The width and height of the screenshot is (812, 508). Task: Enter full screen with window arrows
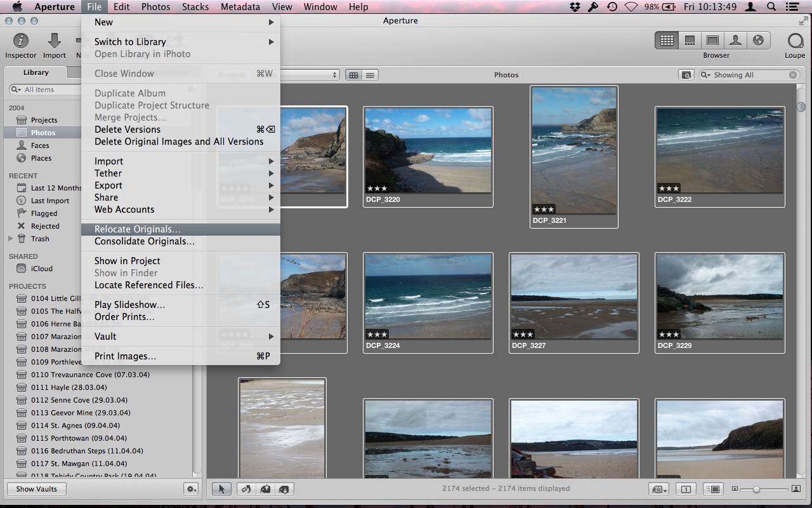click(804, 21)
